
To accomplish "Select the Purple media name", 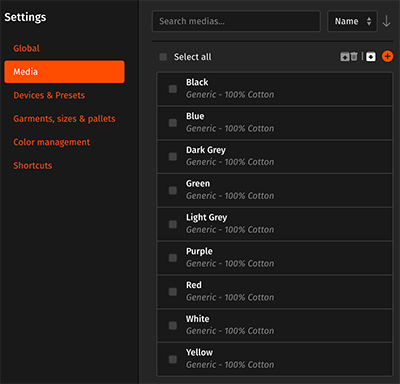I will tap(199, 251).
